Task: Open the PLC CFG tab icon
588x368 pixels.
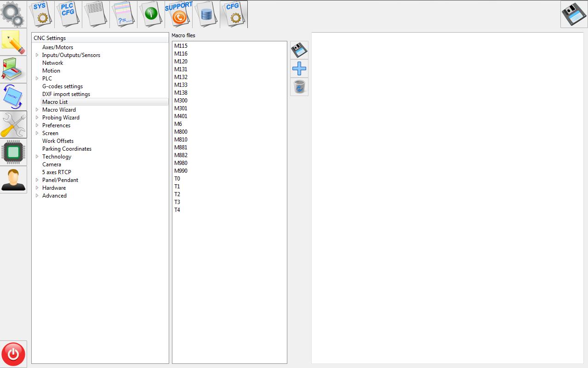Action: (68, 14)
